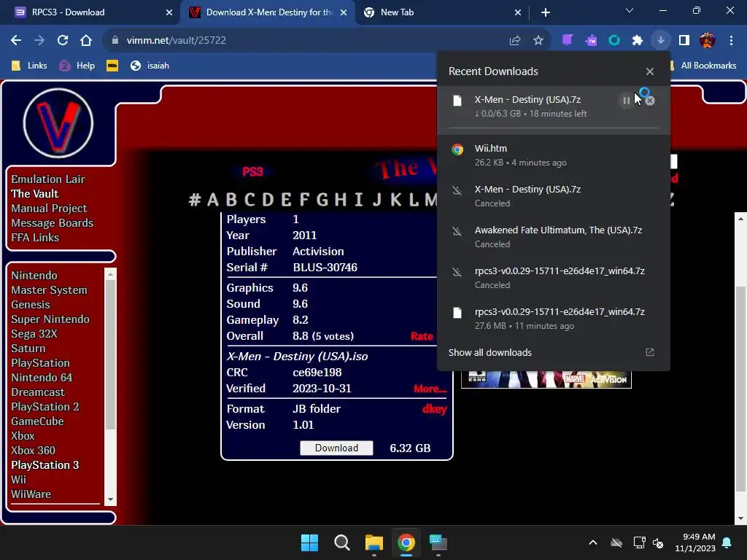Viewport: 747px width, 560px height.
Task: Select the canceled rpcs3 win64.7z download entry
Action: pyautogui.click(x=554, y=278)
